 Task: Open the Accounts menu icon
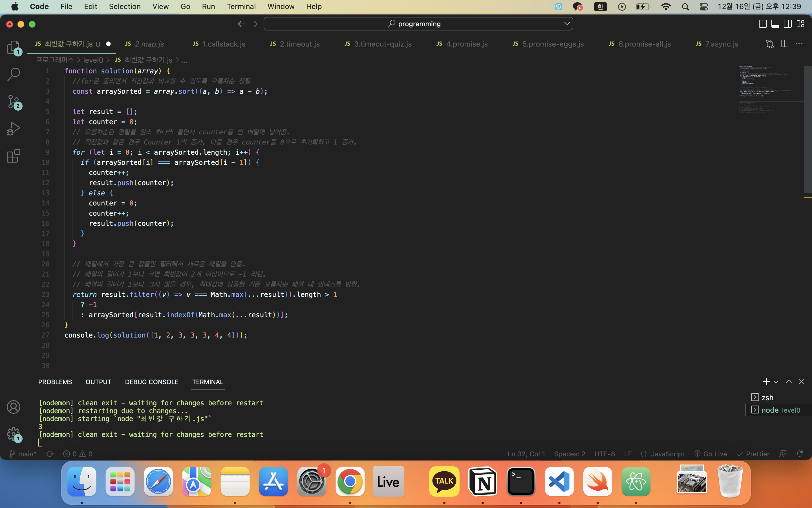14,407
